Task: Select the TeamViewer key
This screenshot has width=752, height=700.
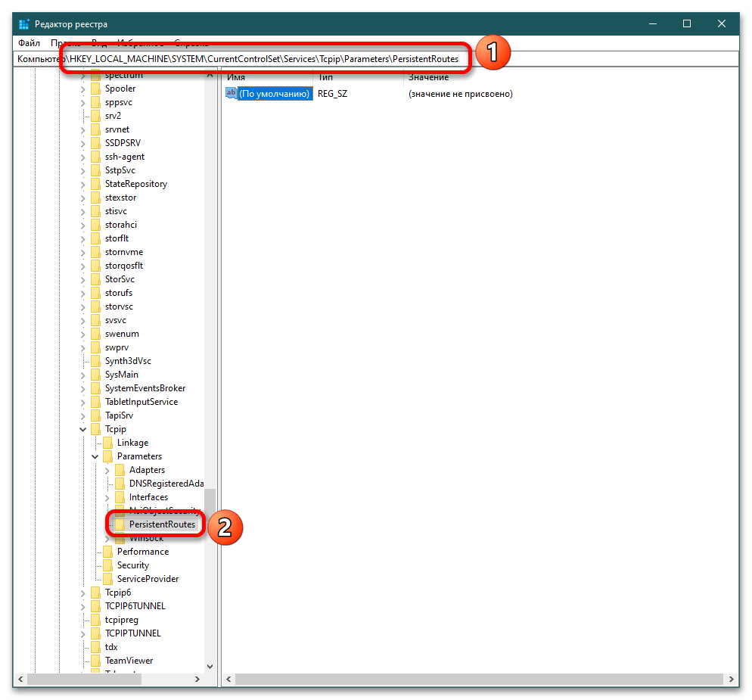Action: pyautogui.click(x=129, y=661)
